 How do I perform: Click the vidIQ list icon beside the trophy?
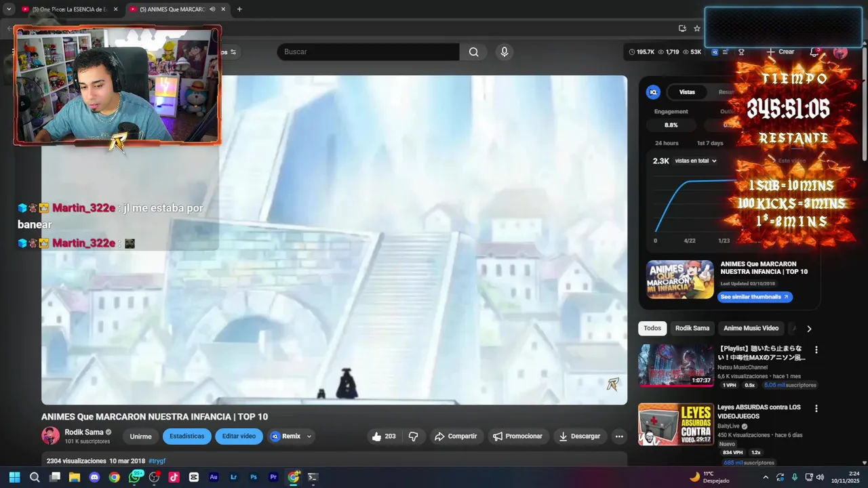[x=726, y=52]
